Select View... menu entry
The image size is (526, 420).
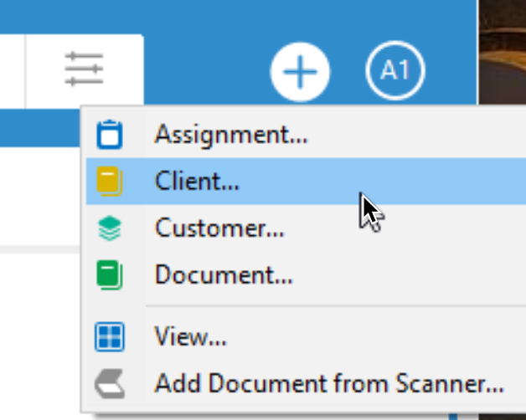coord(190,336)
